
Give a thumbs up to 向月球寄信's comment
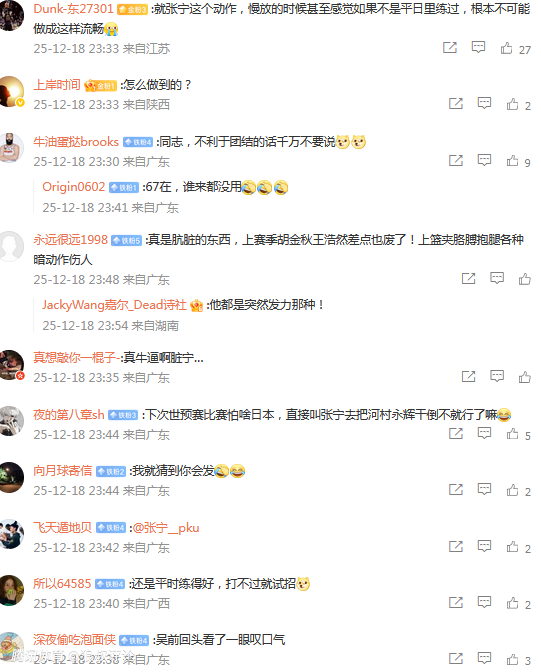click(512, 490)
